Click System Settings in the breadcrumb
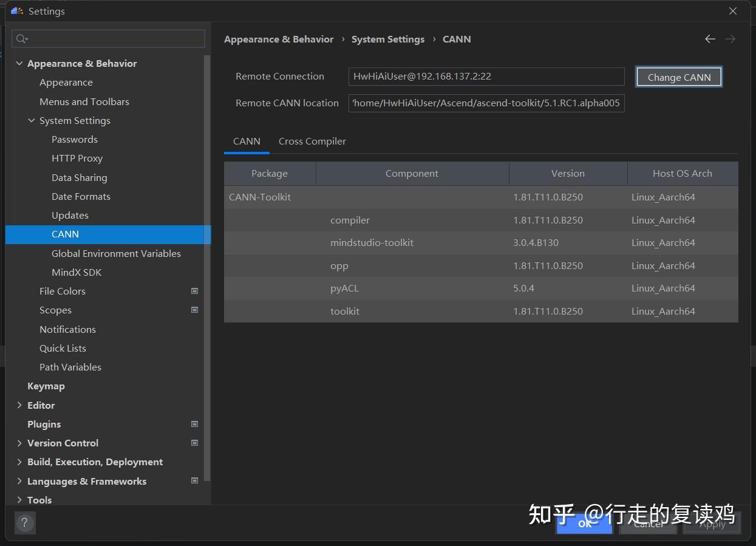This screenshot has width=756, height=546. pyautogui.click(x=387, y=39)
